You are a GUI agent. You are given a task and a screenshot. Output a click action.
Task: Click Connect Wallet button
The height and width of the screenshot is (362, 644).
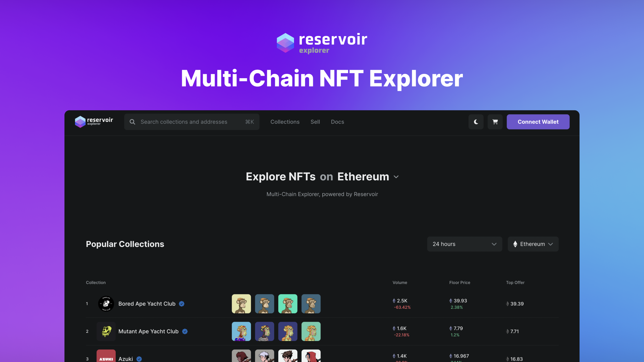tap(538, 122)
